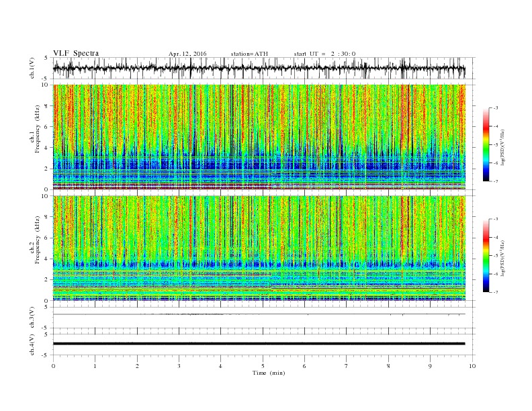Click the "5" voltage tick beside ch.1(V)
532x411 pixels.
[46, 58]
